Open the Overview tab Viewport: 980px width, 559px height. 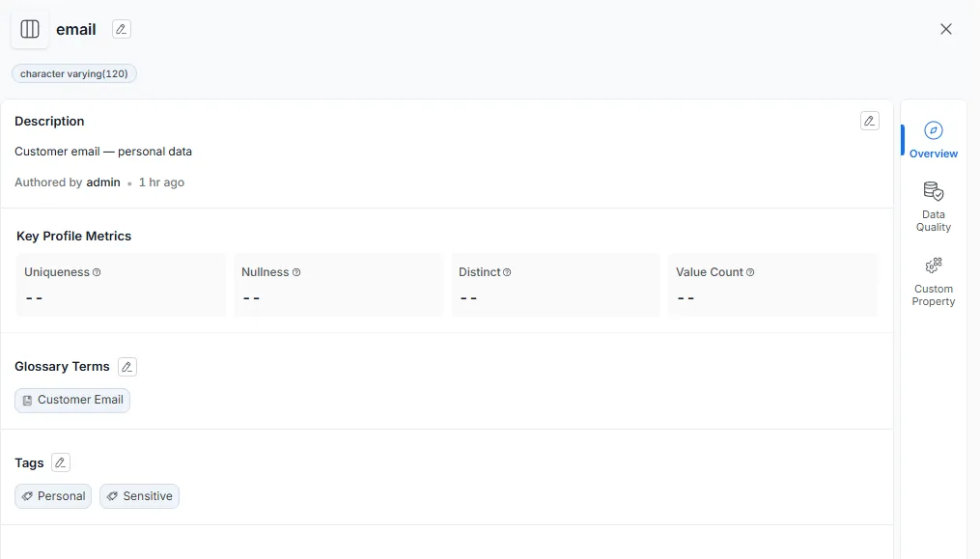click(933, 140)
